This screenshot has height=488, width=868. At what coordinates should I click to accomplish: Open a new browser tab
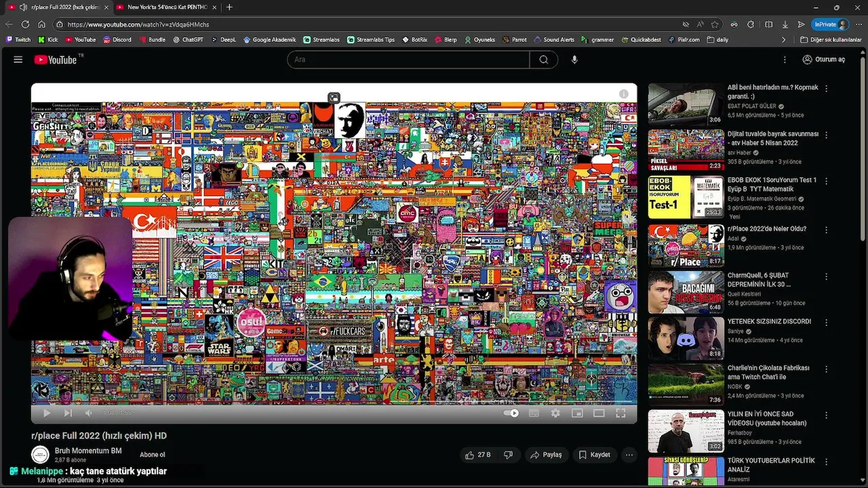[x=229, y=7]
